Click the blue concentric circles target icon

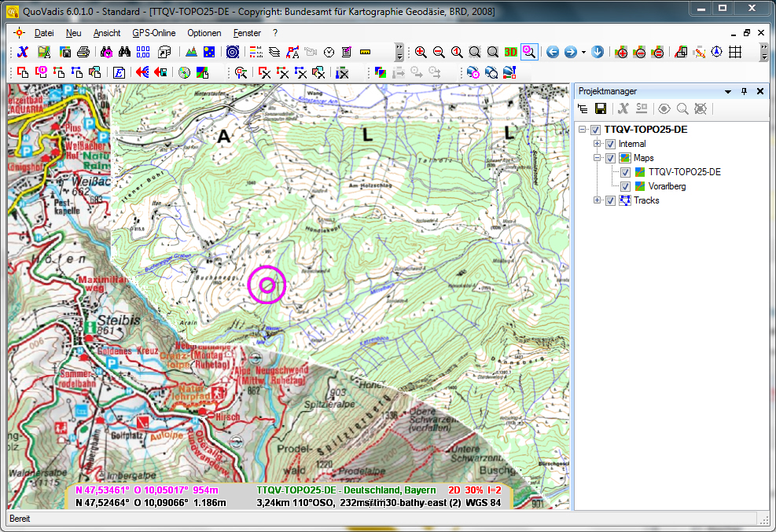pos(233,52)
